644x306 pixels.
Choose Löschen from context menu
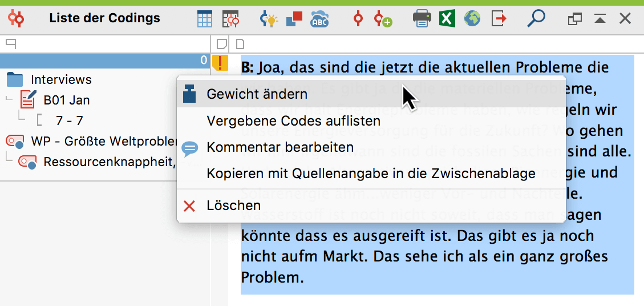coord(371,205)
